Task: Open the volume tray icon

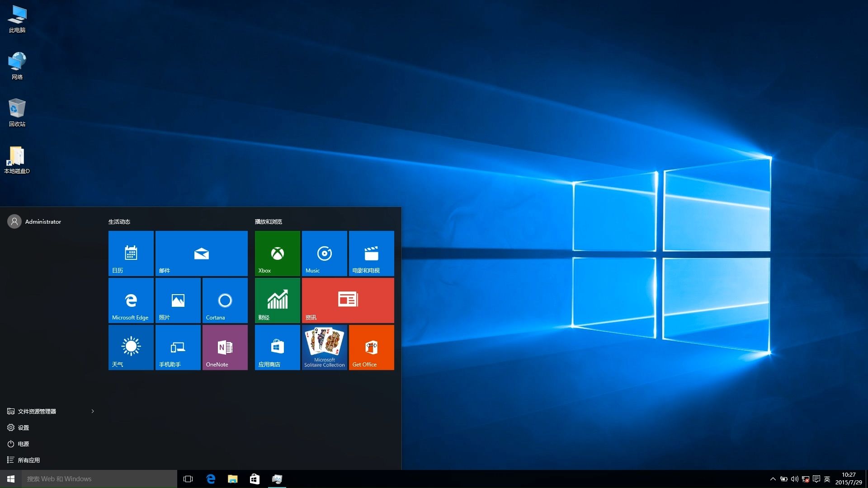Action: click(794, 479)
